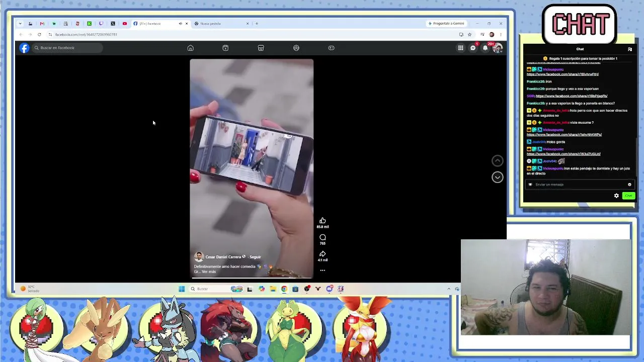Image resolution: width=644 pixels, height=362 pixels.
Task: Open Messenger chats icon
Action: point(473,48)
